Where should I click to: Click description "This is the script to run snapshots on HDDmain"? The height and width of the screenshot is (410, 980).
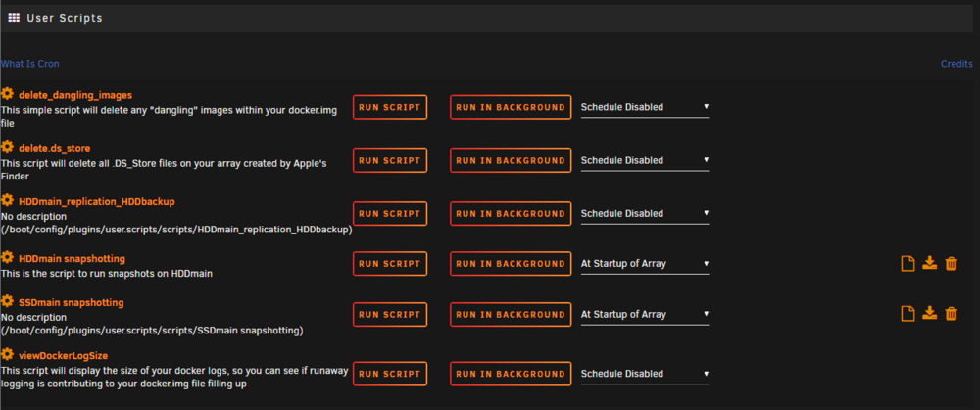coord(107,274)
